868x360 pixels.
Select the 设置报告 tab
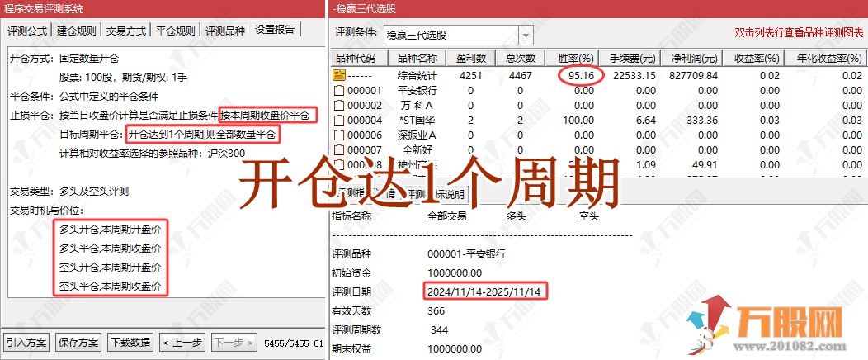pyautogui.click(x=275, y=30)
